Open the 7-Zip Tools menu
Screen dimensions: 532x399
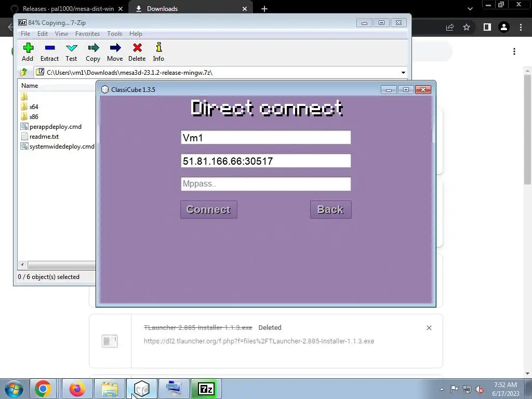pyautogui.click(x=114, y=34)
